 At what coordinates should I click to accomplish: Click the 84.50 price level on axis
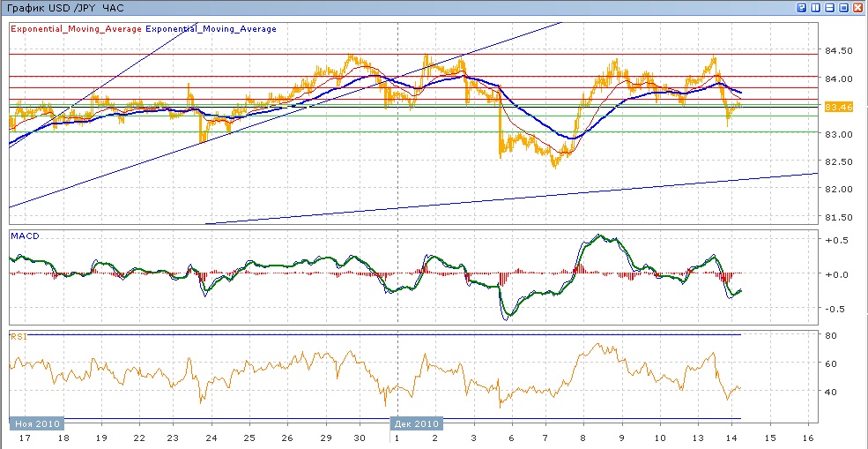point(838,51)
